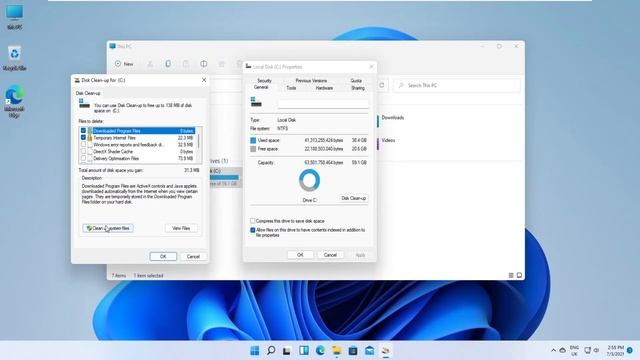
Task: Select the Videos folder in This PC
Action: coord(388,140)
